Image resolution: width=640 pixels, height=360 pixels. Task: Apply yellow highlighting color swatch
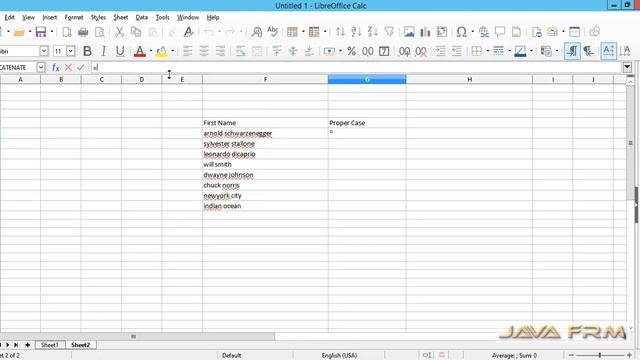click(x=162, y=51)
